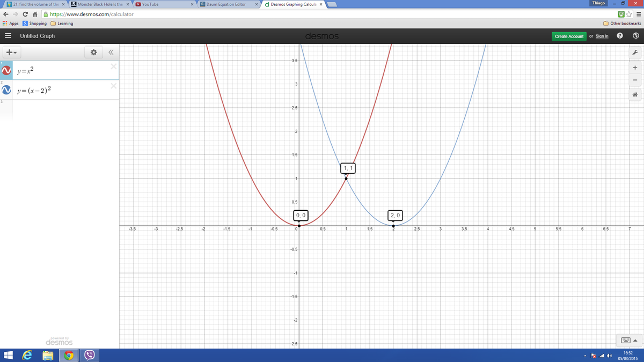644x362 pixels.
Task: Zoom in on the graph
Action: click(635, 68)
